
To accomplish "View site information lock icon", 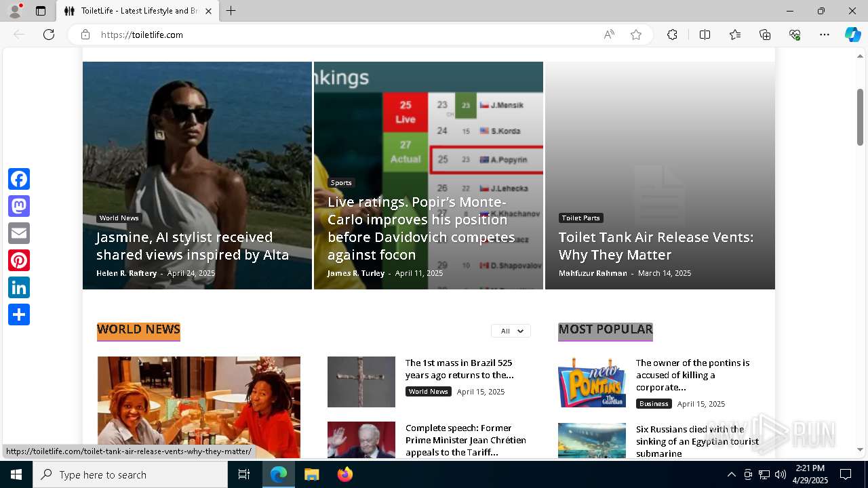I will tap(85, 35).
